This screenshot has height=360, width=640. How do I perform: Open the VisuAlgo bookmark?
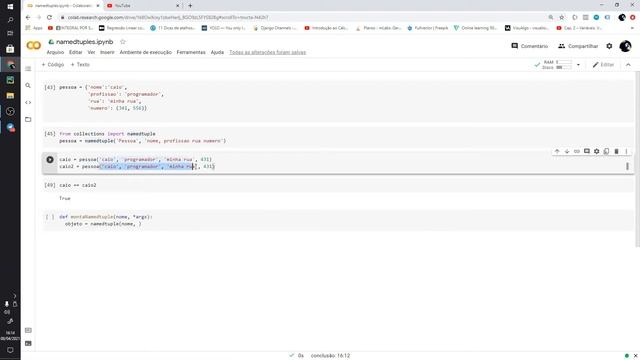[x=527, y=28]
